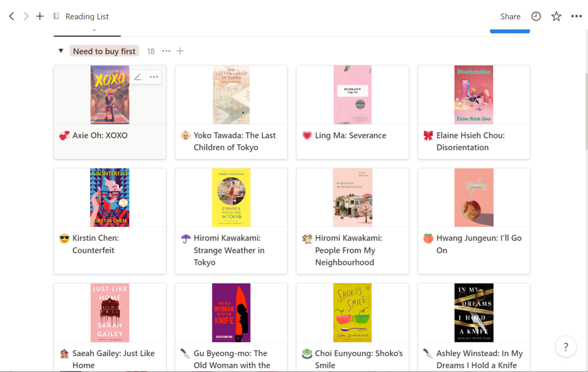This screenshot has width=588, height=372.
Task: Open Ling Ma: Severance title
Action: [x=350, y=135]
